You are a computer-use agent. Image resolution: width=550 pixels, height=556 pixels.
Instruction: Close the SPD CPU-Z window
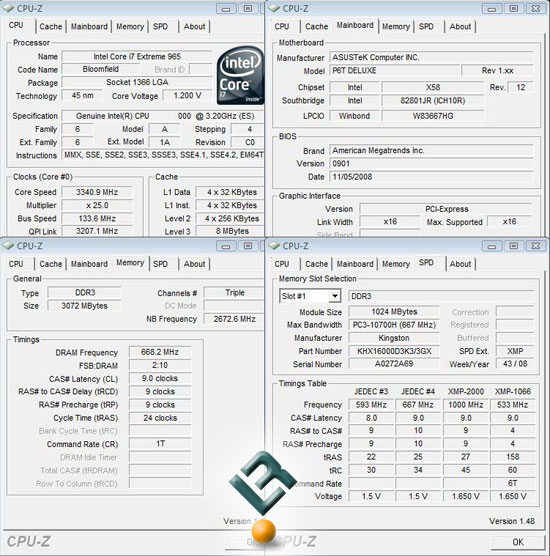[x=535, y=246]
